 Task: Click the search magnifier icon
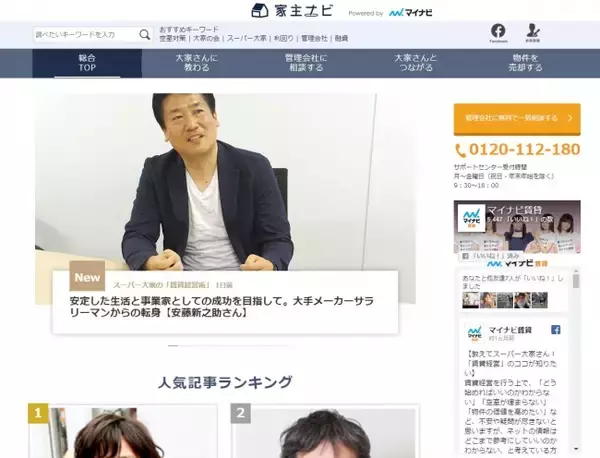(145, 34)
